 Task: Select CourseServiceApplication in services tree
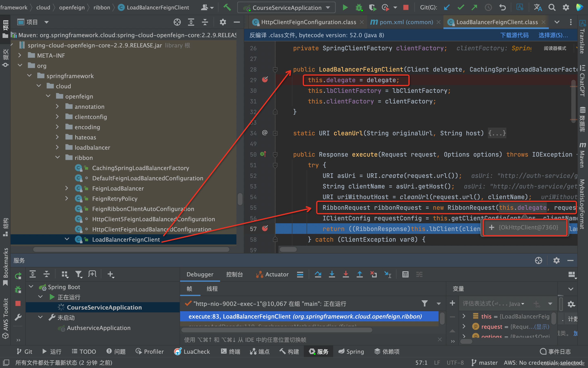tap(104, 307)
